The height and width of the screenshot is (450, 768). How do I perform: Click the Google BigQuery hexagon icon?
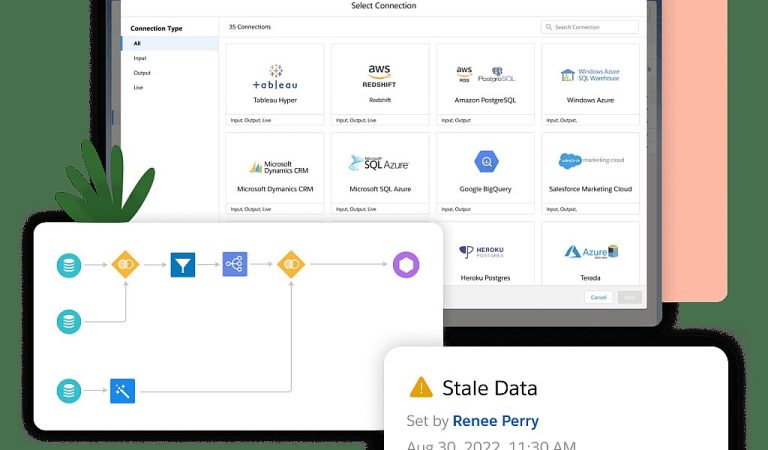pos(486,162)
